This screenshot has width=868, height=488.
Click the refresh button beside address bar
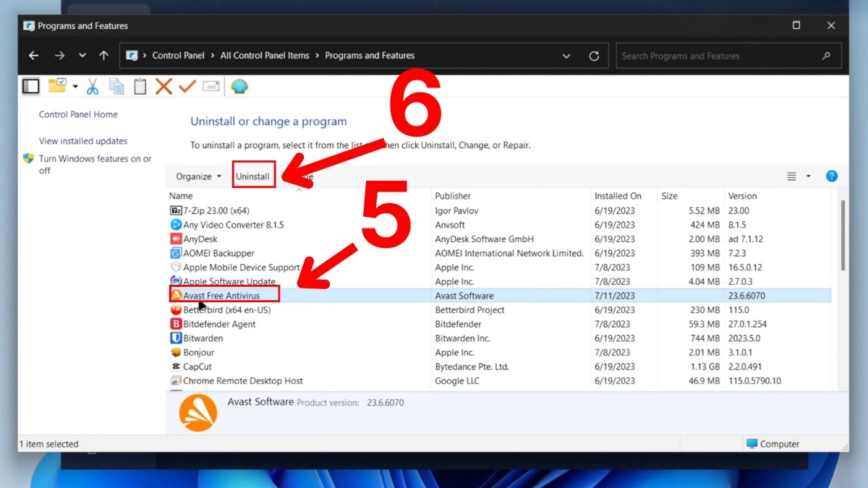594,56
